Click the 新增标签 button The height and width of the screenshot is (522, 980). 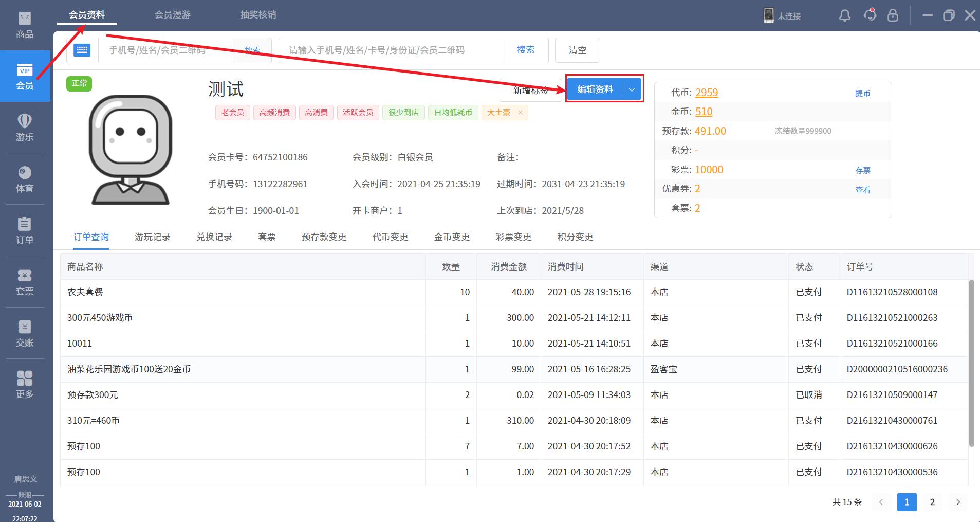click(531, 91)
